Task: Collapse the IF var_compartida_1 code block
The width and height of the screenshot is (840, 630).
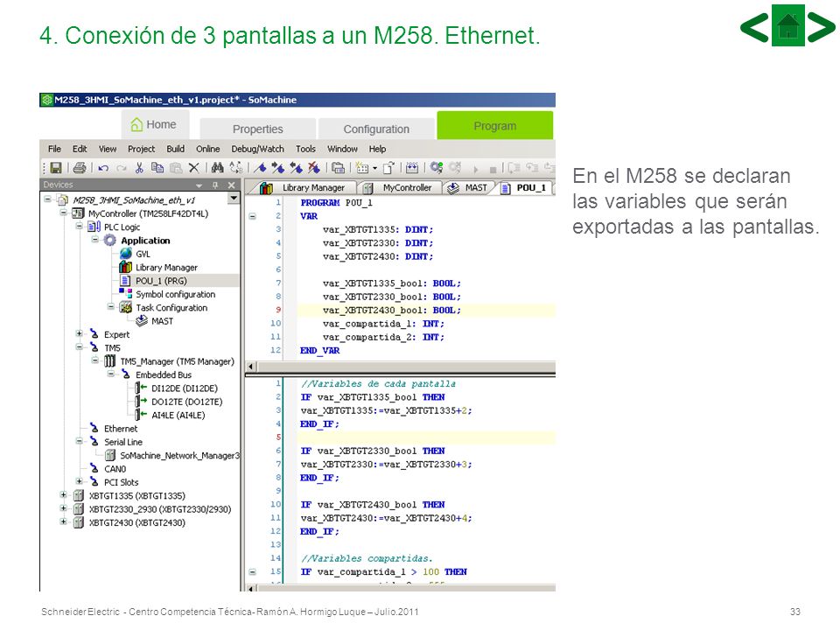Action: click(x=252, y=572)
